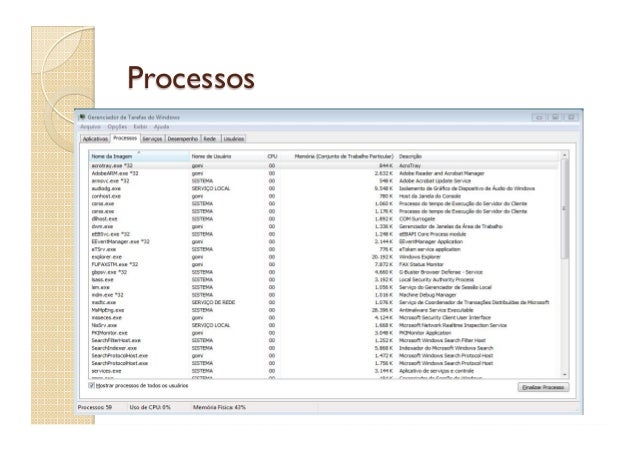Click 'Antimalware Service Executable' description
The width and height of the screenshot is (638, 451).
click(436, 310)
